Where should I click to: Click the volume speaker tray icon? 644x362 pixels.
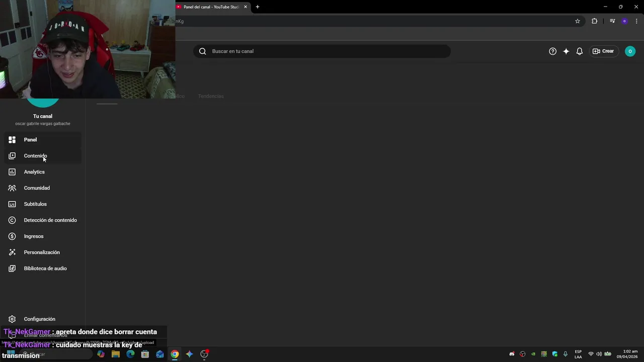(599, 354)
